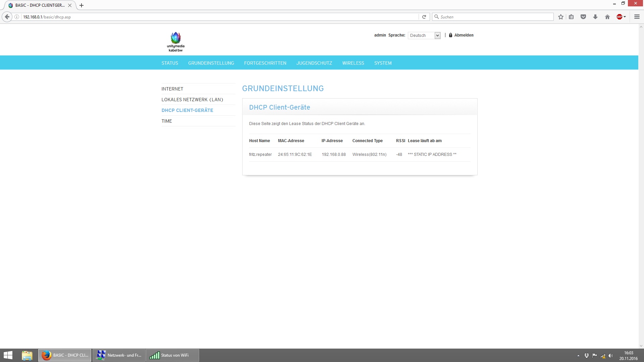Open the downloads arrow icon
The width and height of the screenshot is (644, 362).
(595, 17)
